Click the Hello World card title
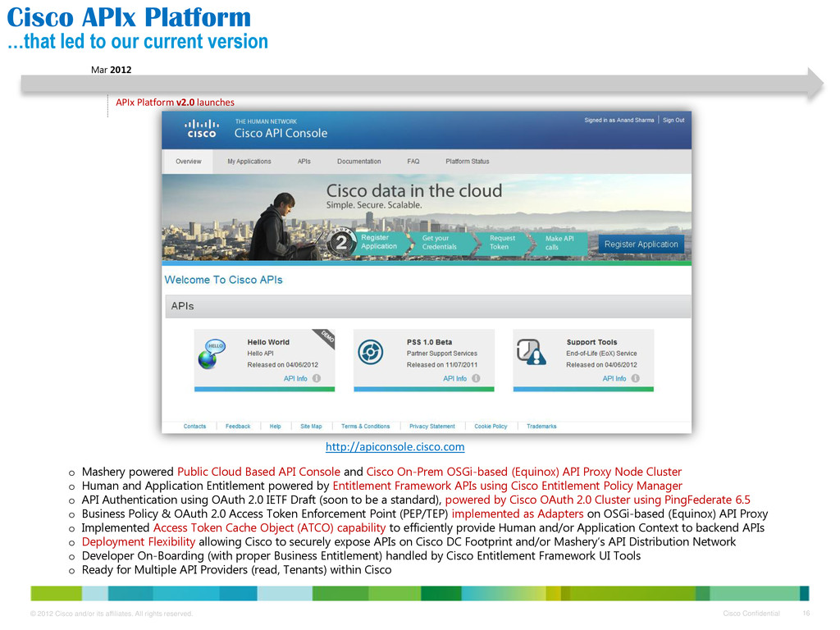Viewport: 840px width, 630px height. [268, 342]
